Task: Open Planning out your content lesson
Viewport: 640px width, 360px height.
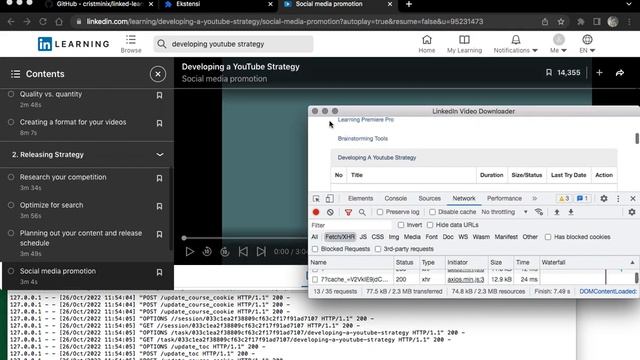Action: coord(81,238)
